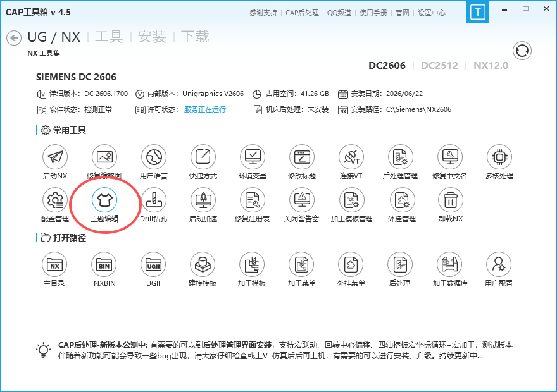This screenshot has height=392, width=557.
Task: Open the 加工模板 path
Action: pos(252,265)
